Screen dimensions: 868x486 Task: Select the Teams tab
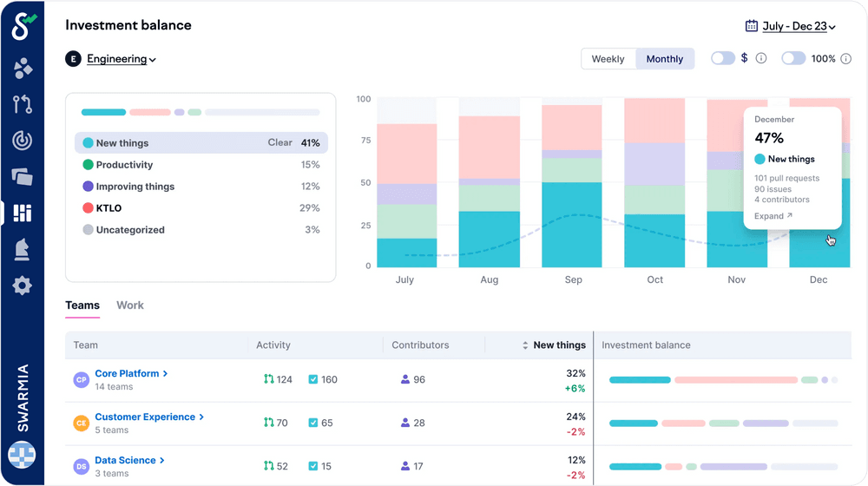82,305
